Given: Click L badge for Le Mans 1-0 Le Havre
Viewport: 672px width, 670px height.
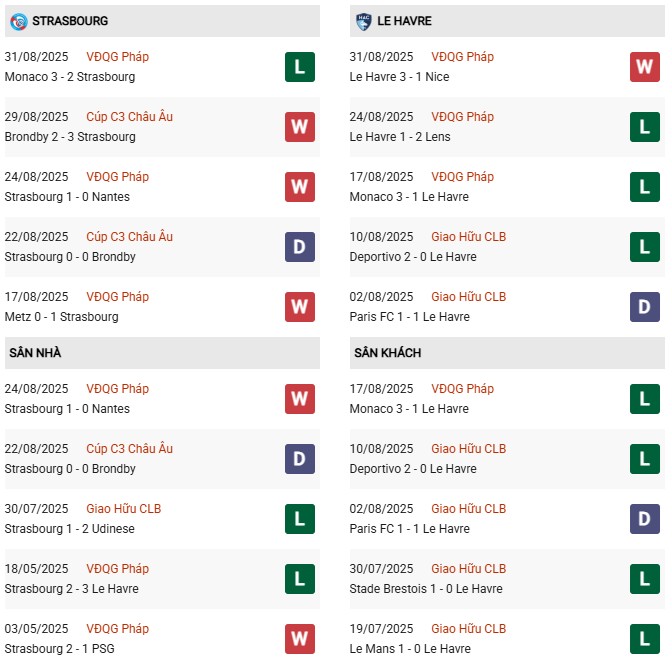Looking at the screenshot, I should (645, 639).
